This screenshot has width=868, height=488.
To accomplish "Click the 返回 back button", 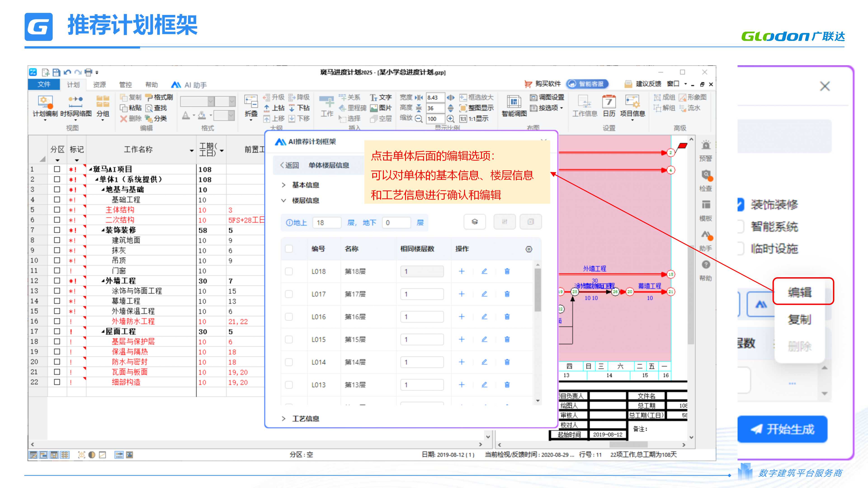I will pyautogui.click(x=289, y=165).
